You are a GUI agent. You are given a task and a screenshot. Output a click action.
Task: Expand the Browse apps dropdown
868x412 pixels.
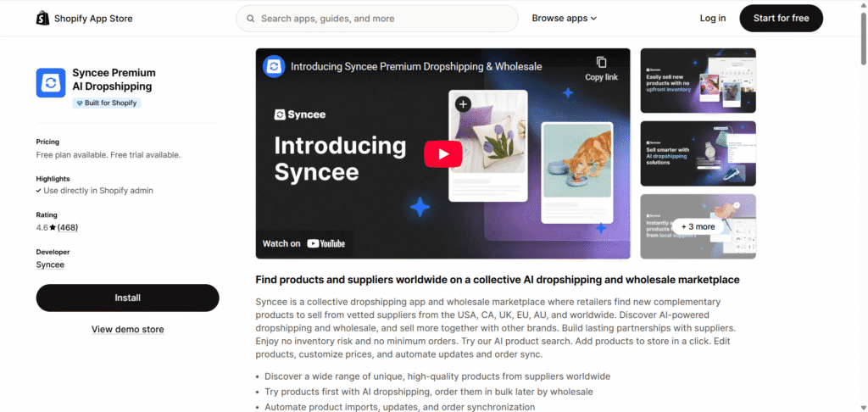[565, 19]
